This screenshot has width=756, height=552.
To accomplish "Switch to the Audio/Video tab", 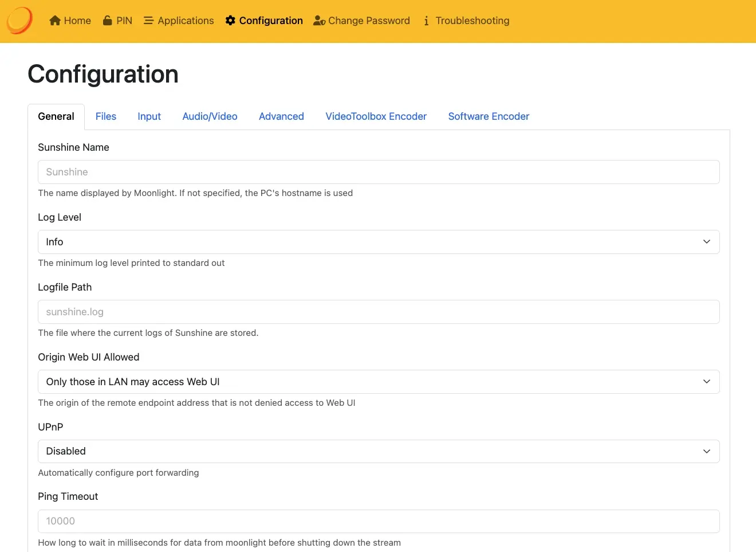I will tap(210, 116).
